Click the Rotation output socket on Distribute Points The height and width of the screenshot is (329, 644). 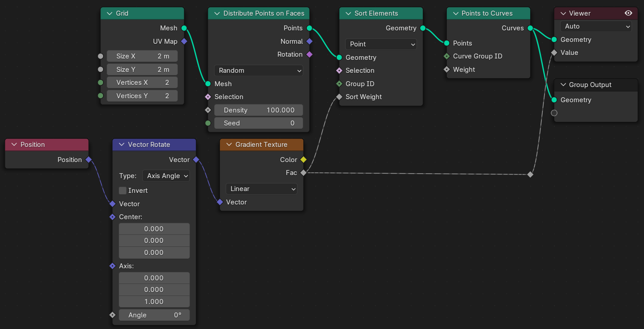[310, 54]
